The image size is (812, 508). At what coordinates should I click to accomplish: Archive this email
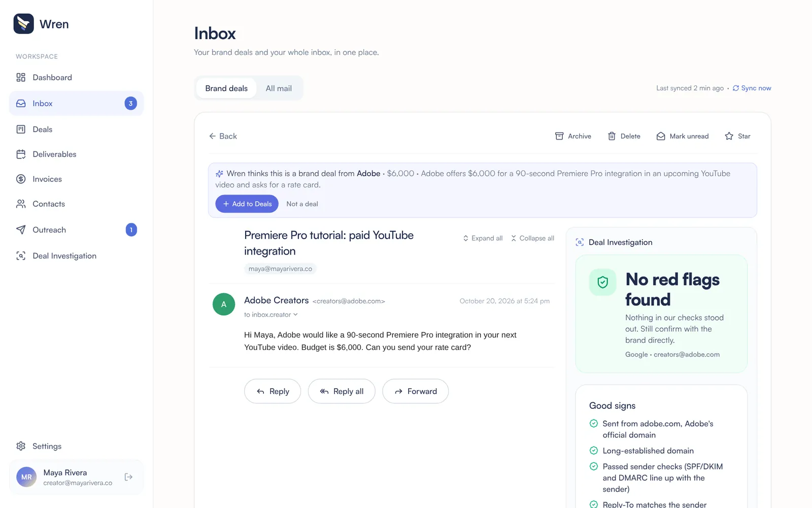(573, 136)
